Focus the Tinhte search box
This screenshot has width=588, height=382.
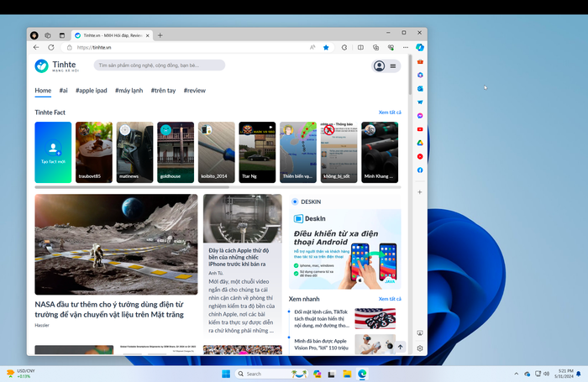160,65
